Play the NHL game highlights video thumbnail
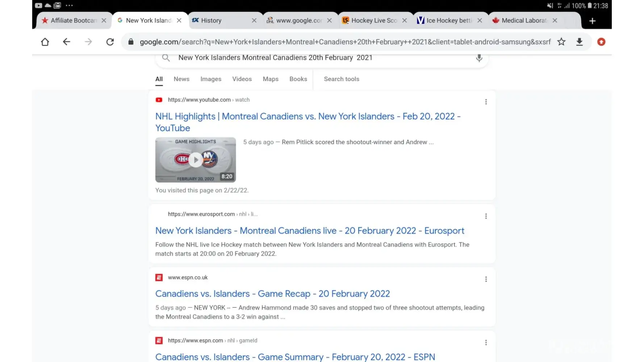Viewport: 644px width, 362px height. pos(196,160)
